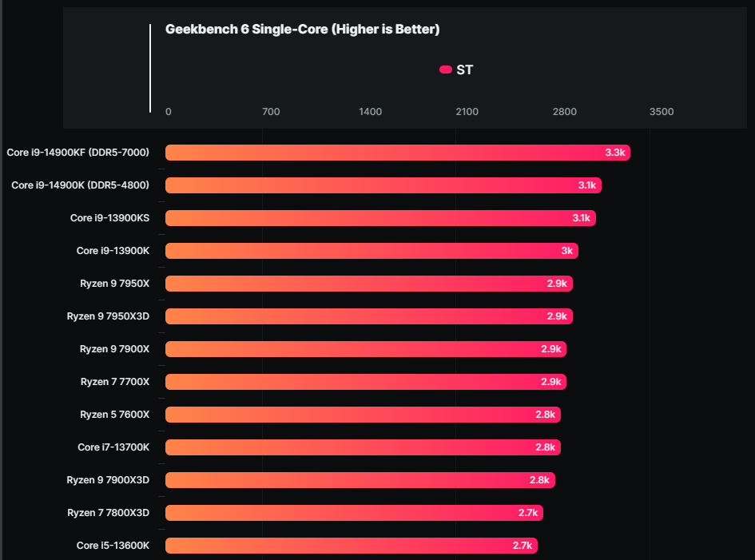This screenshot has height=560, width=755.
Task: Click the Ryzen 7 7700X label
Action: pos(115,382)
